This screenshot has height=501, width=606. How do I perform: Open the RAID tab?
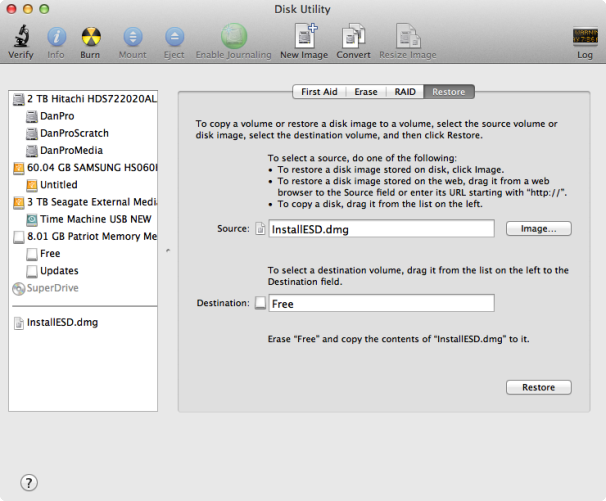[405, 92]
